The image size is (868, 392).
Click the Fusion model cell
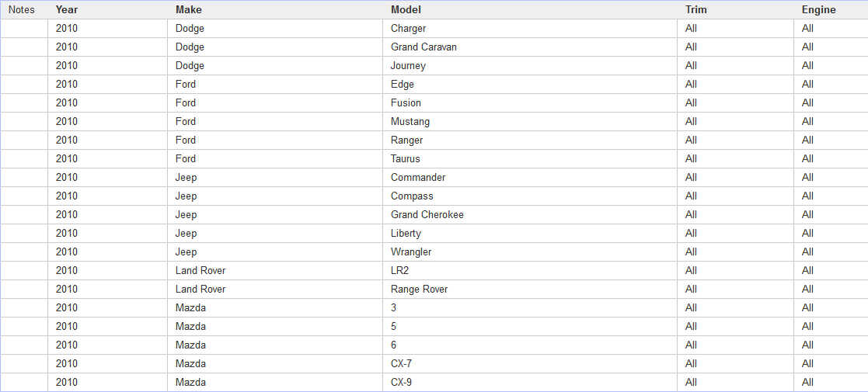(530, 102)
